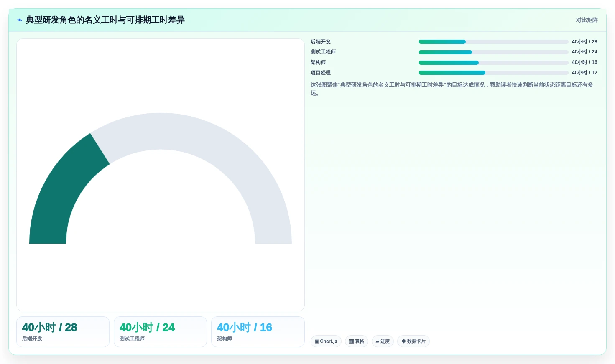The image size is (615, 364).
Task: Click the value 40小时 / 16 in progress list
Action: point(584,62)
